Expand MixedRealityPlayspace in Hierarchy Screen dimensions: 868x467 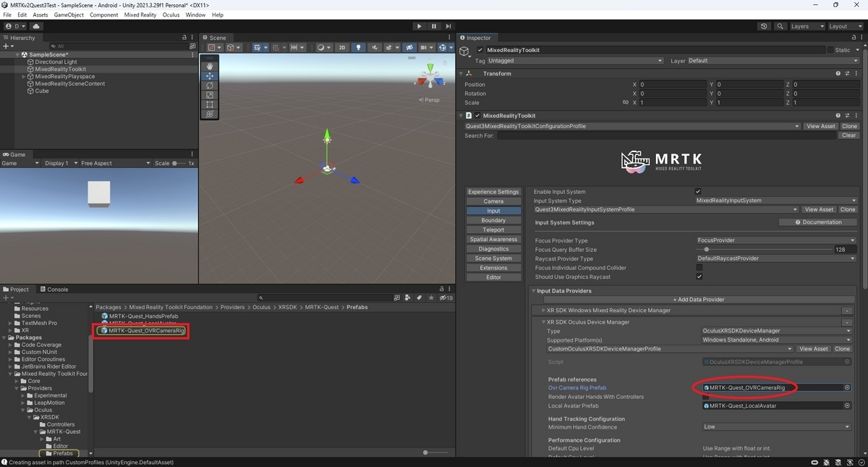23,77
